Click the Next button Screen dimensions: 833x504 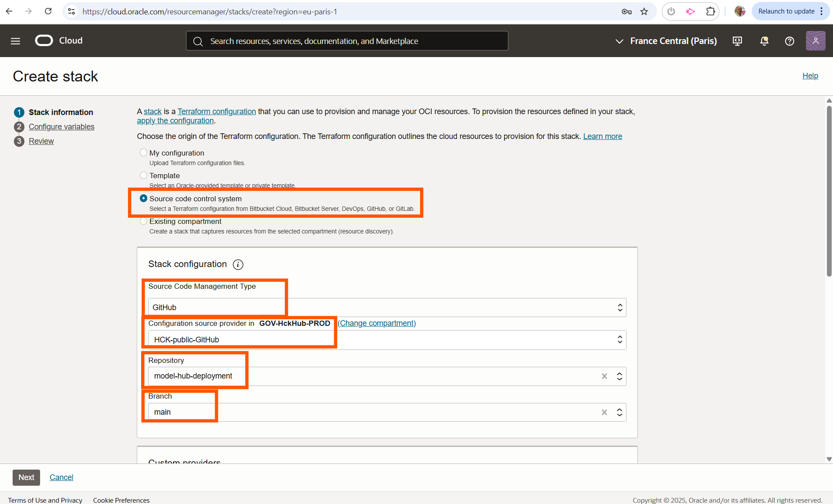pos(26,477)
